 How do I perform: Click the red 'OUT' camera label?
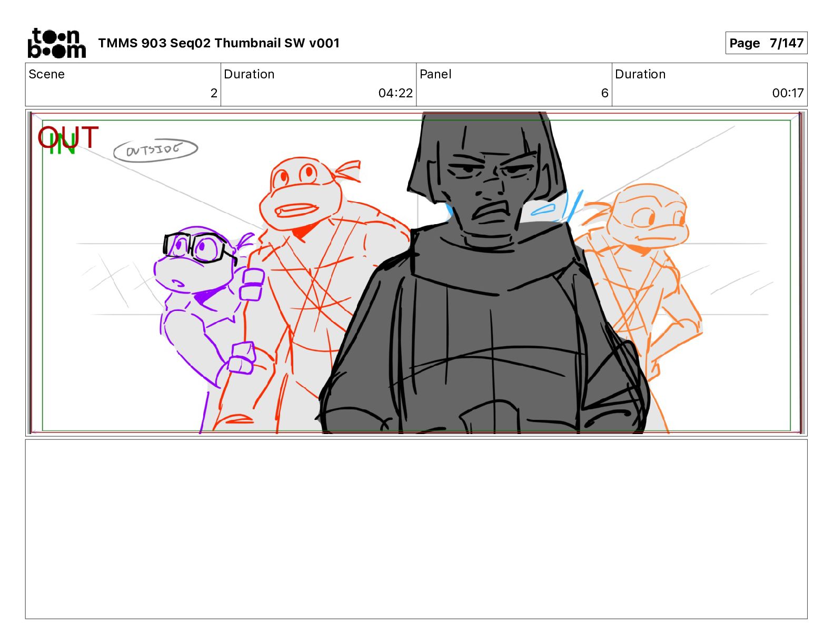click(x=68, y=137)
